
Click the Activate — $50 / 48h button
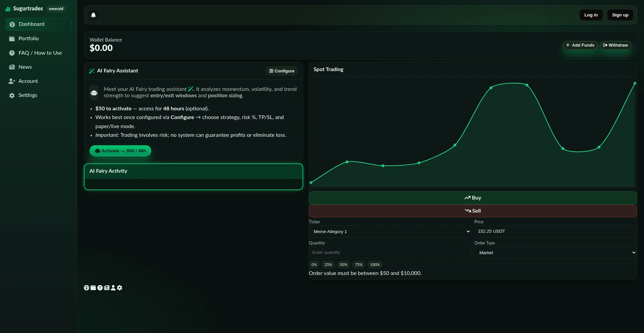(120, 151)
